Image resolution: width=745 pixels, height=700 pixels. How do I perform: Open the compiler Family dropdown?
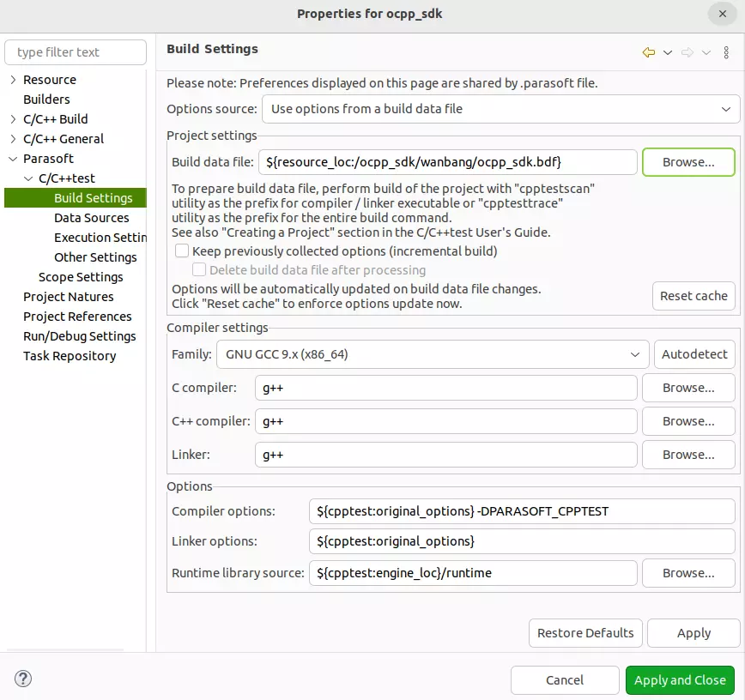(x=433, y=353)
